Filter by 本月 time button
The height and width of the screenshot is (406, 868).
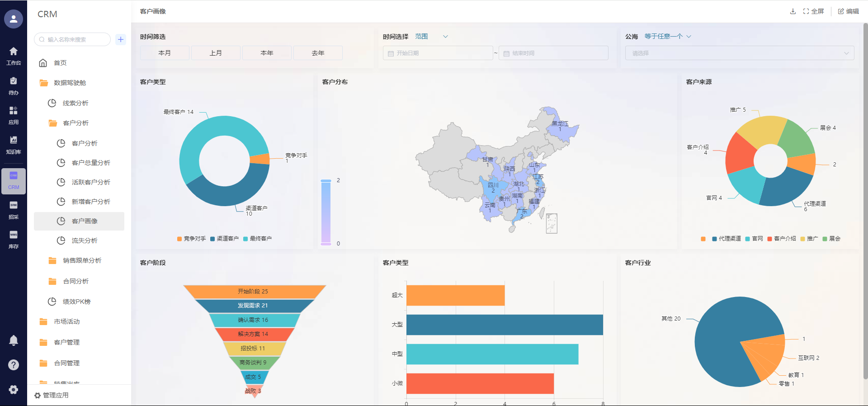coord(165,53)
